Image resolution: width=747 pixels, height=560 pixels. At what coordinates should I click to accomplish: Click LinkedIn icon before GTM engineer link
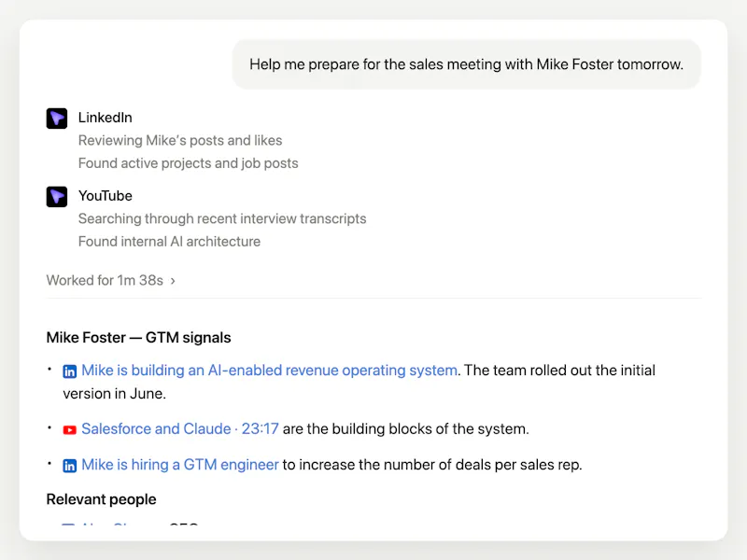[69, 466]
